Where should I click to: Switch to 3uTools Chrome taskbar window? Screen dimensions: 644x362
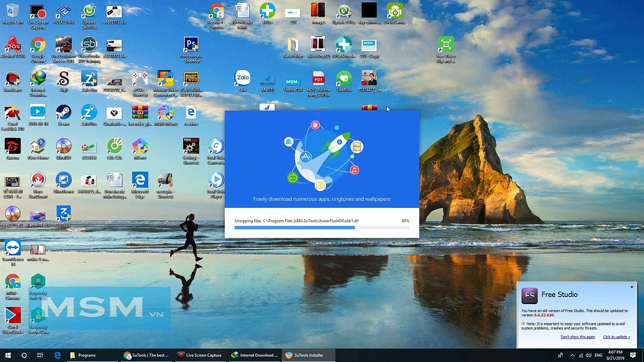pos(146,355)
